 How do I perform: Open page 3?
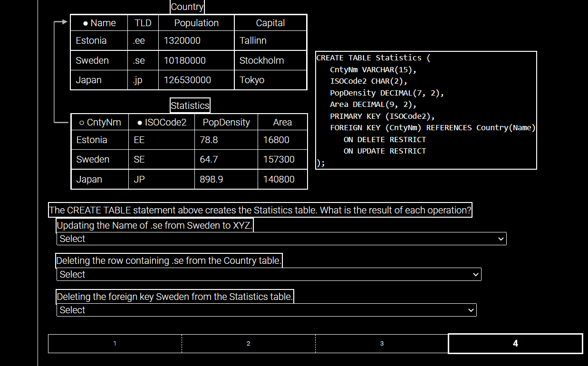click(x=382, y=343)
